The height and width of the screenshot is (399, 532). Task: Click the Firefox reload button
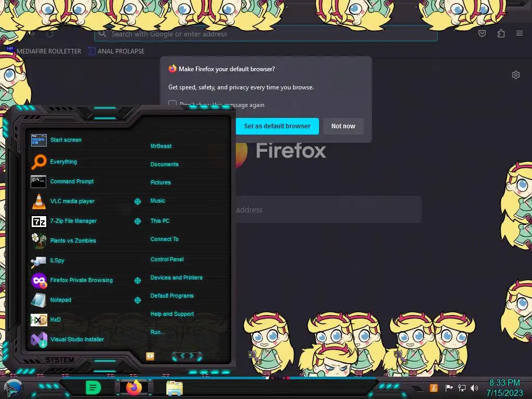[50, 34]
